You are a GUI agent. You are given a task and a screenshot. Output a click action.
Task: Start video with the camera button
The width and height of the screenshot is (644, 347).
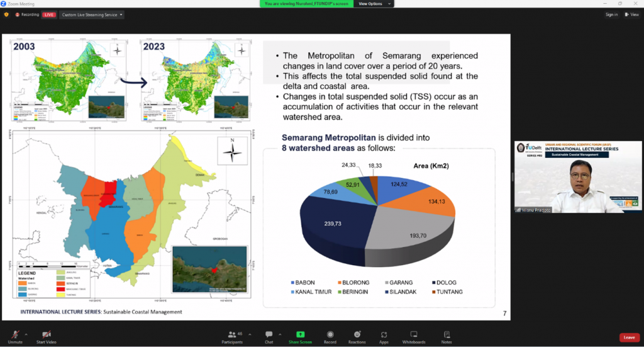pyautogui.click(x=47, y=334)
